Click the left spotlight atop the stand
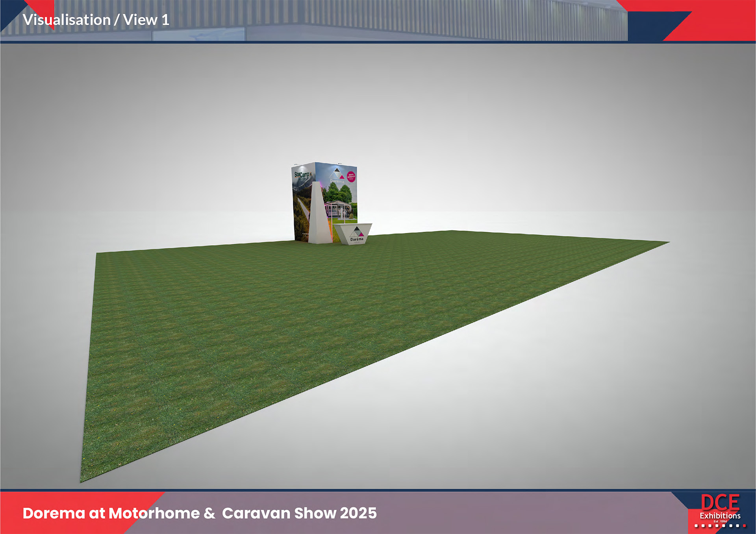The width and height of the screenshot is (756, 534). pyautogui.click(x=296, y=164)
